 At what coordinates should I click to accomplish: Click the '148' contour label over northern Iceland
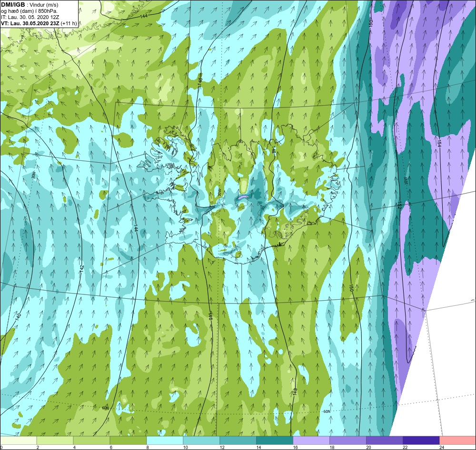pyautogui.click(x=274, y=150)
